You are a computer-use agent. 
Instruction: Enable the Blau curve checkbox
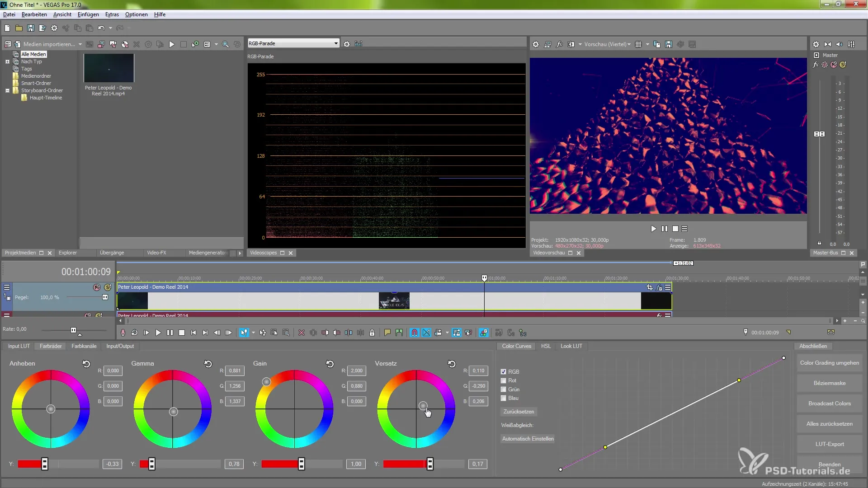click(504, 398)
